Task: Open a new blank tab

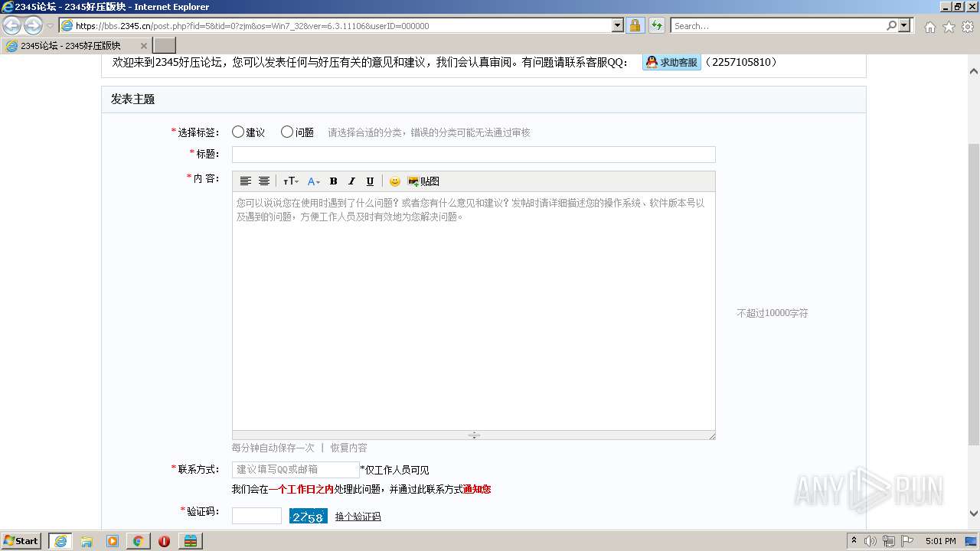Action: coord(165,46)
